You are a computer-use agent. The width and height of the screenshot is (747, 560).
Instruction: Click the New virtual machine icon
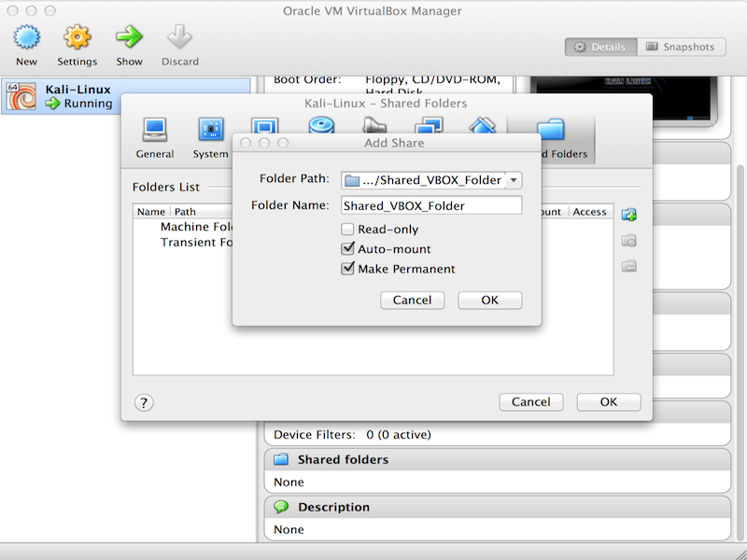(x=26, y=38)
